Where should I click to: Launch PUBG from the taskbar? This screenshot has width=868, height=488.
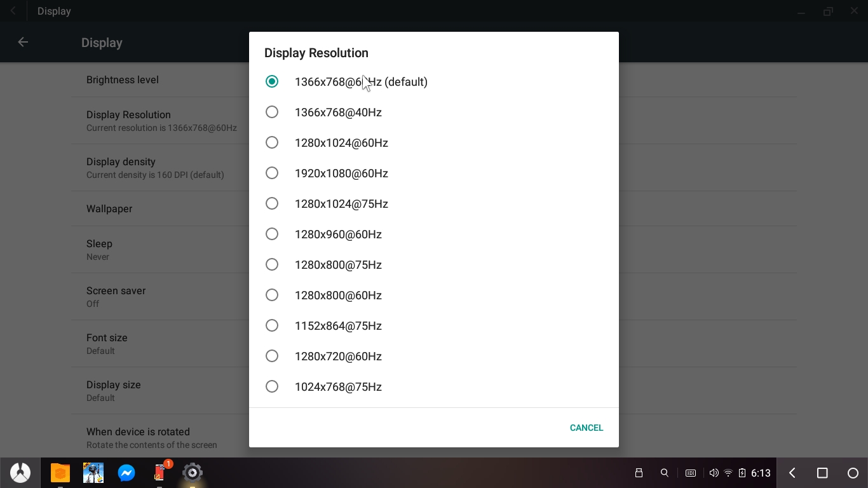93,473
